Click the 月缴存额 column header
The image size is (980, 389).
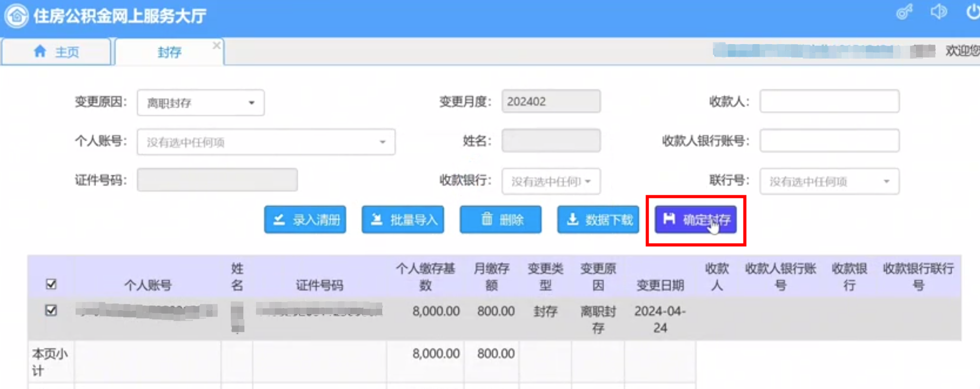click(491, 277)
